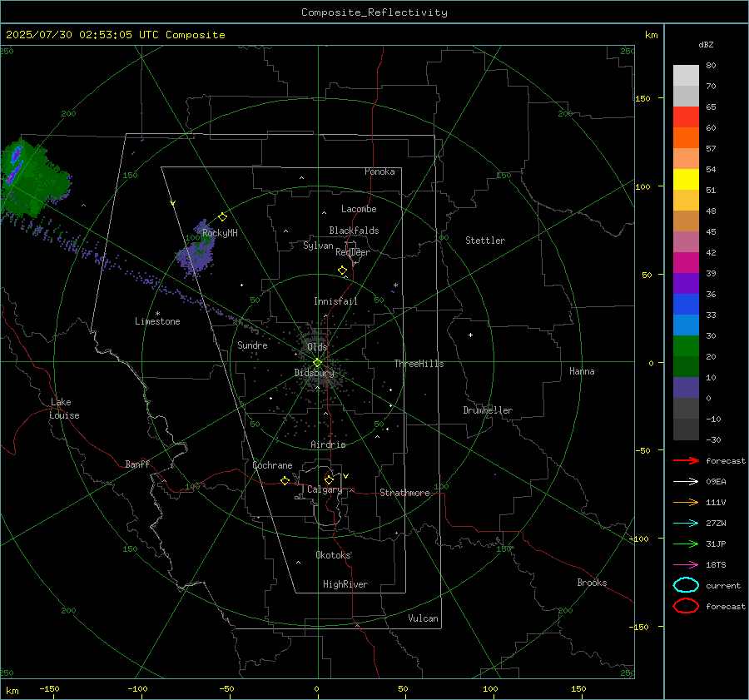Image resolution: width=749 pixels, height=700 pixels.
Task: Click the Ponoka town label
Action: [379, 171]
